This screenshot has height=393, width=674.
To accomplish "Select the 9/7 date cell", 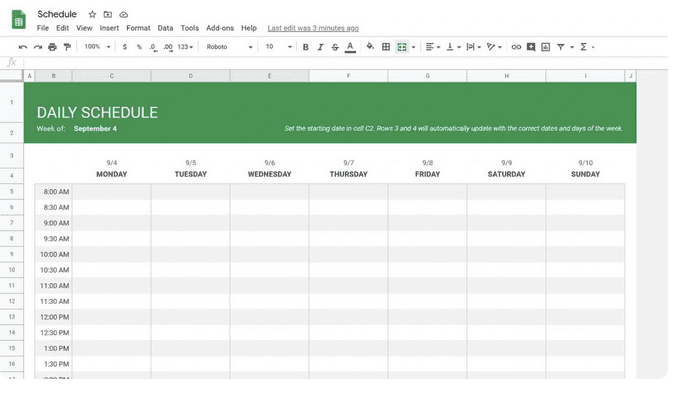I will (349, 163).
